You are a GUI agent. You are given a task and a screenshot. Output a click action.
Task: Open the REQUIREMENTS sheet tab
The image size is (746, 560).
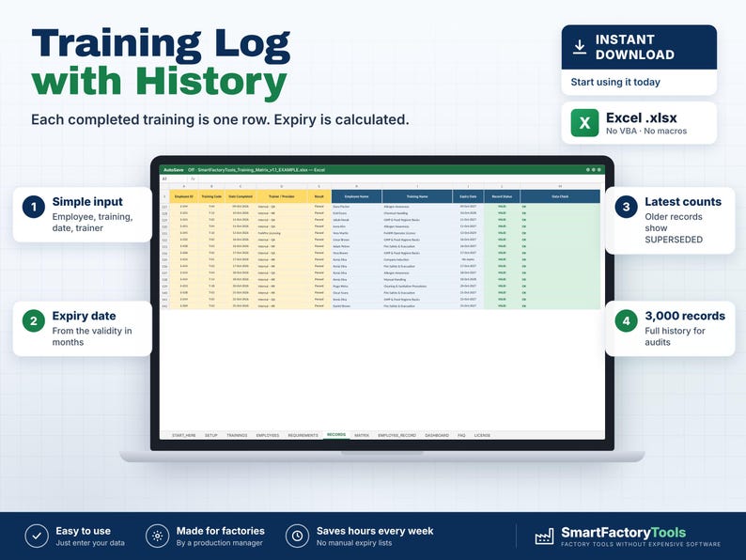[x=303, y=435]
